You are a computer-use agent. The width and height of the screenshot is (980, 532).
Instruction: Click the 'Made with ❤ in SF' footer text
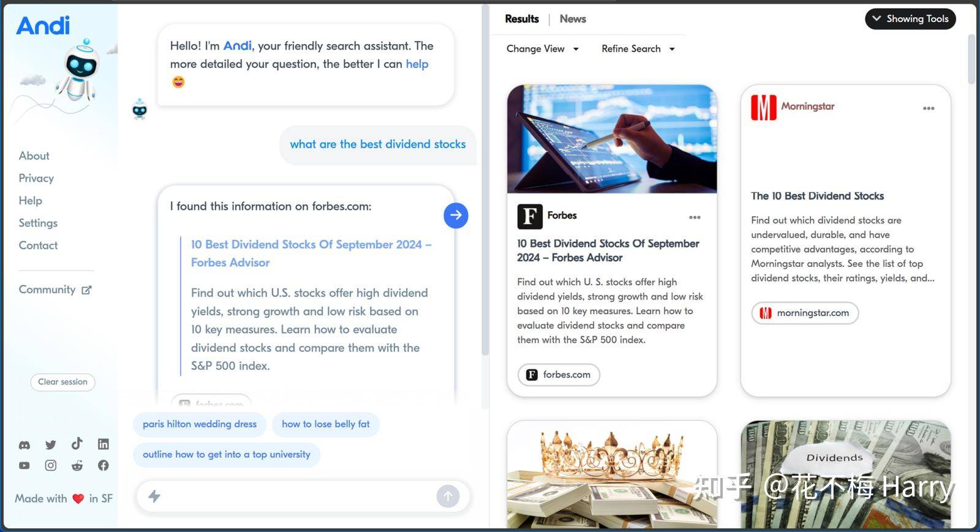(x=64, y=499)
